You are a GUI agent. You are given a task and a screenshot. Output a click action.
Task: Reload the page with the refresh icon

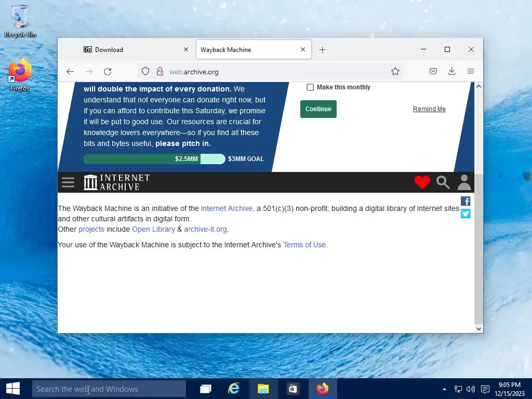(x=108, y=72)
